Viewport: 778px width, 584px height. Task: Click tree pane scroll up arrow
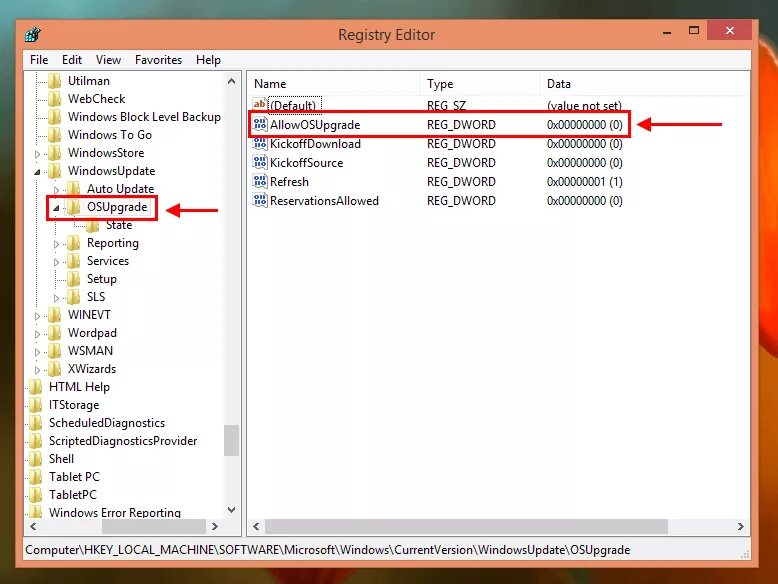[231, 81]
